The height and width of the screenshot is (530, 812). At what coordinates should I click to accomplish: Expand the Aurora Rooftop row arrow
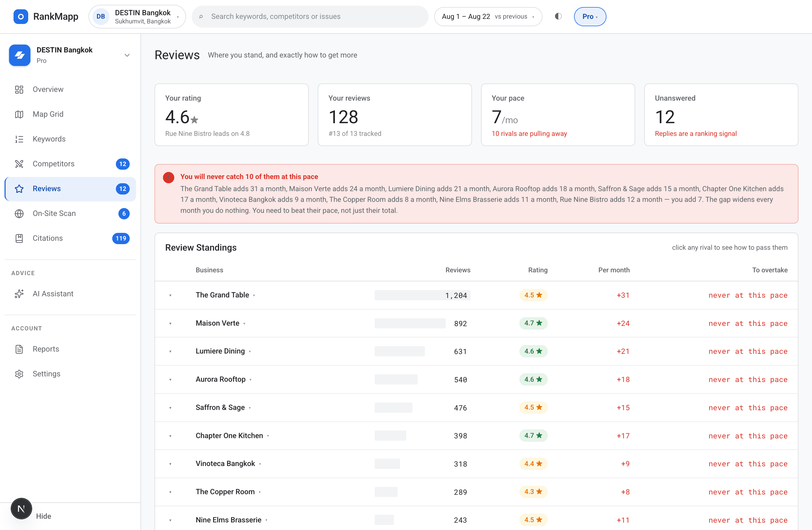[x=170, y=379]
